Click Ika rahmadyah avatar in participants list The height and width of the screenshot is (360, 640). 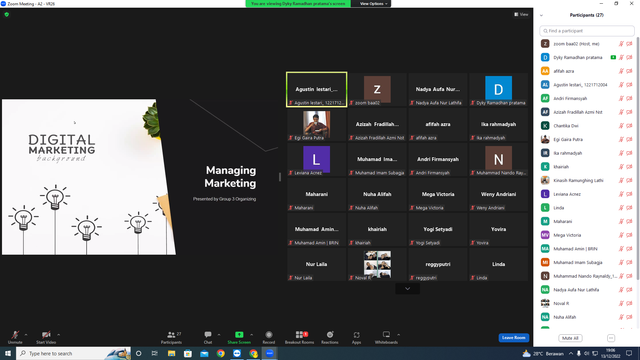click(x=545, y=153)
